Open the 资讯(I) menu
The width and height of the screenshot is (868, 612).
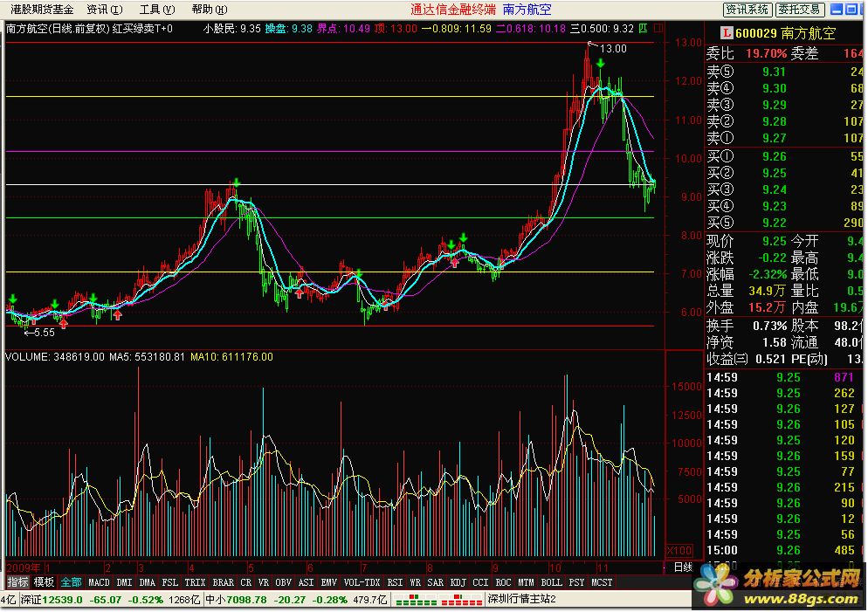(x=105, y=10)
